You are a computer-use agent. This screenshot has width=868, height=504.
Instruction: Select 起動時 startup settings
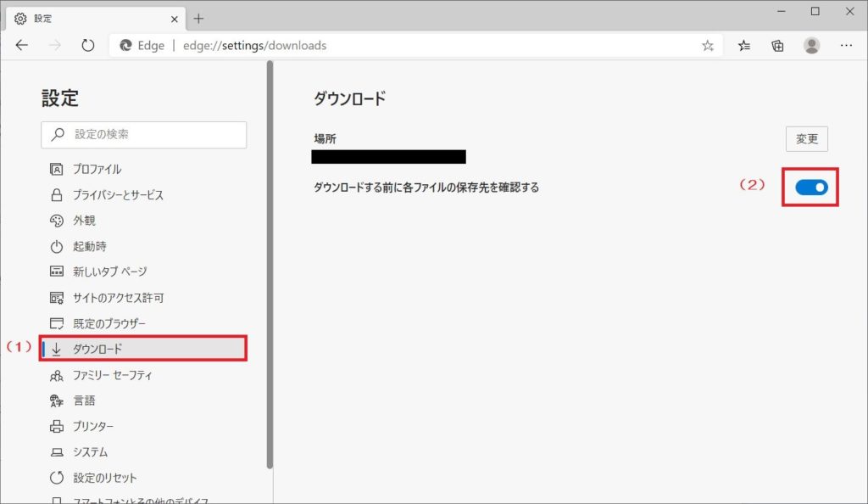pos(89,246)
